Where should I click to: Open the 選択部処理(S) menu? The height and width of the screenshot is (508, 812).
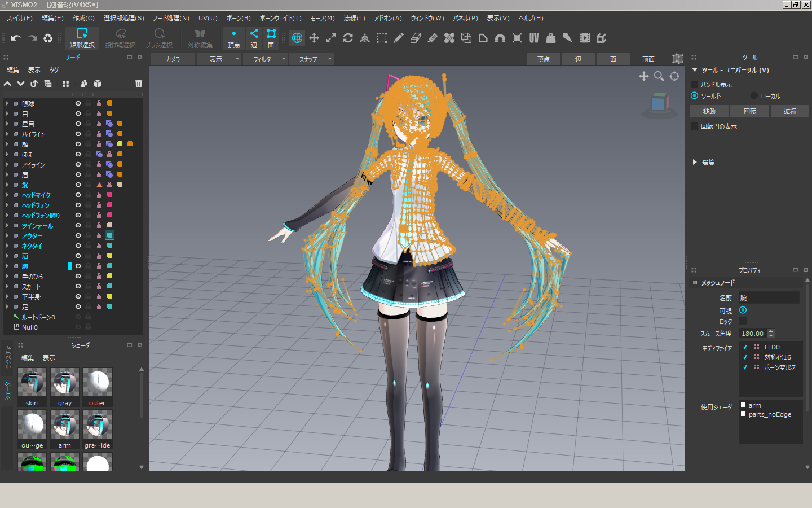(x=123, y=18)
